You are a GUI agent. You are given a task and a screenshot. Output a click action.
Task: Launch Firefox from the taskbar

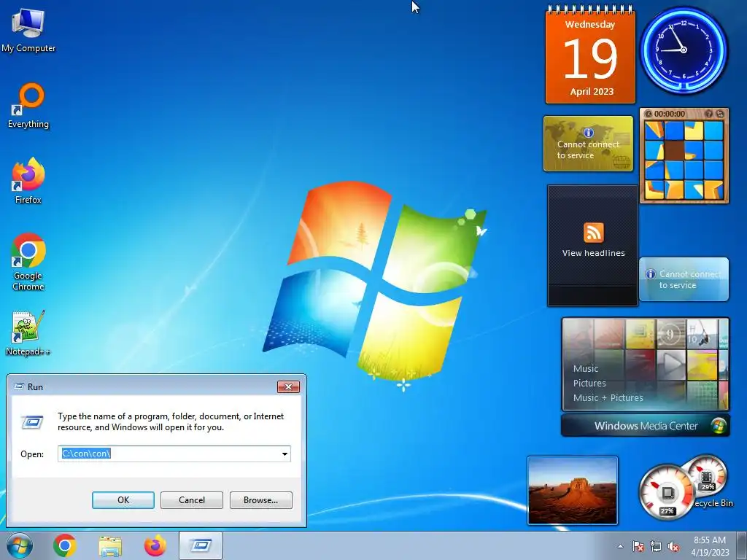coord(155,545)
